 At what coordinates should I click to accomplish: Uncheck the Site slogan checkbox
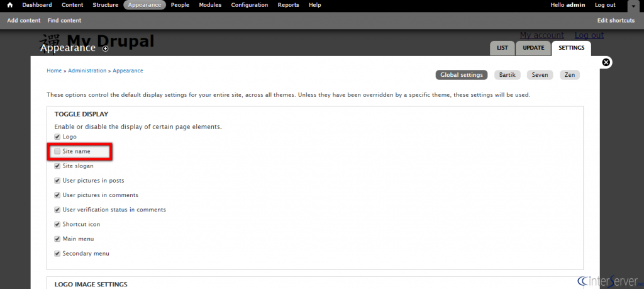57,166
